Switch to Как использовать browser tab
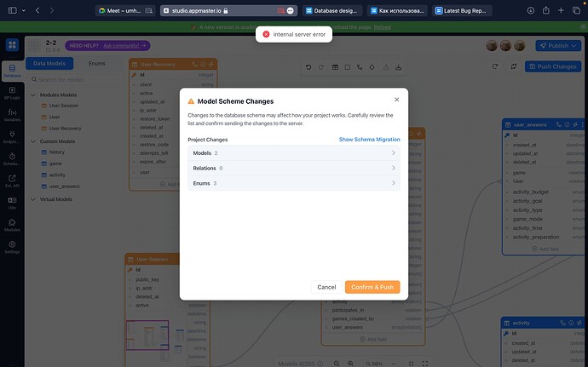The image size is (588, 367). pos(398,10)
